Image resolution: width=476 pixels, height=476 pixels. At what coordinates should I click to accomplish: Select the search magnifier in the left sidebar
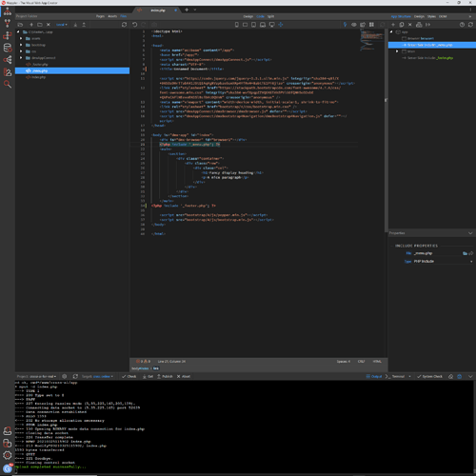point(8,84)
